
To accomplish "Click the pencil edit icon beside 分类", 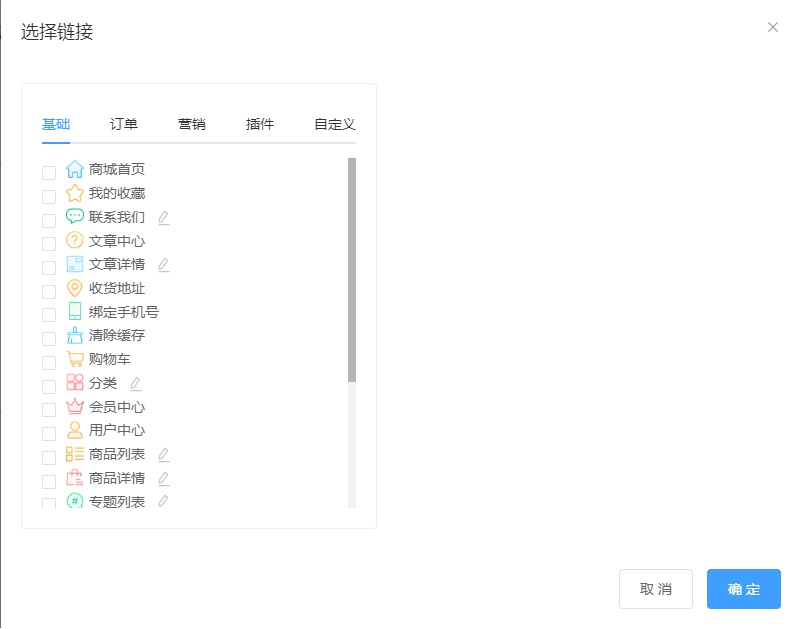I will 135,384.
